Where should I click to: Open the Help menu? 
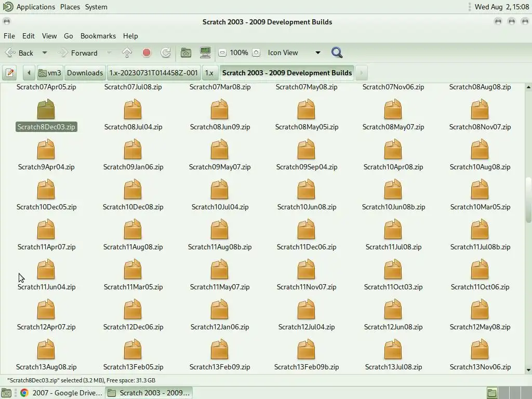click(130, 36)
